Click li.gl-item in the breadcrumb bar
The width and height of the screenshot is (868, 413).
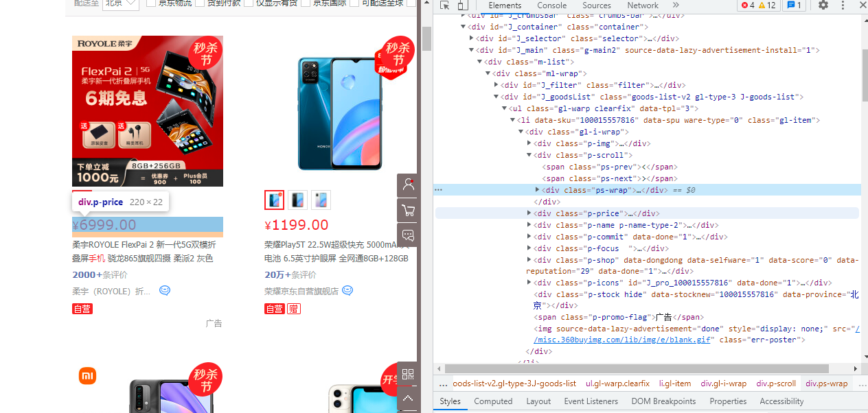[675, 383]
